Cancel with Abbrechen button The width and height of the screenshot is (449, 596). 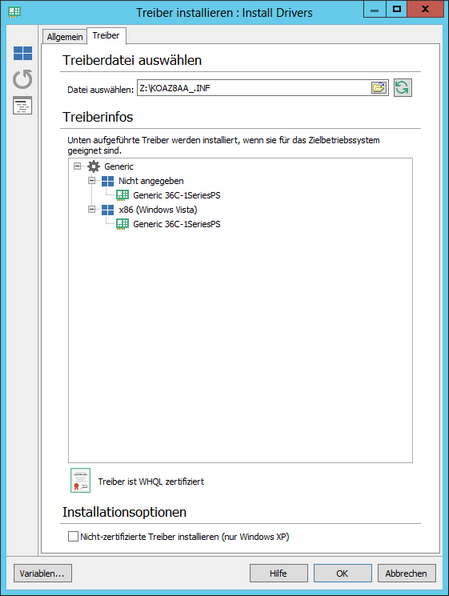point(406,573)
